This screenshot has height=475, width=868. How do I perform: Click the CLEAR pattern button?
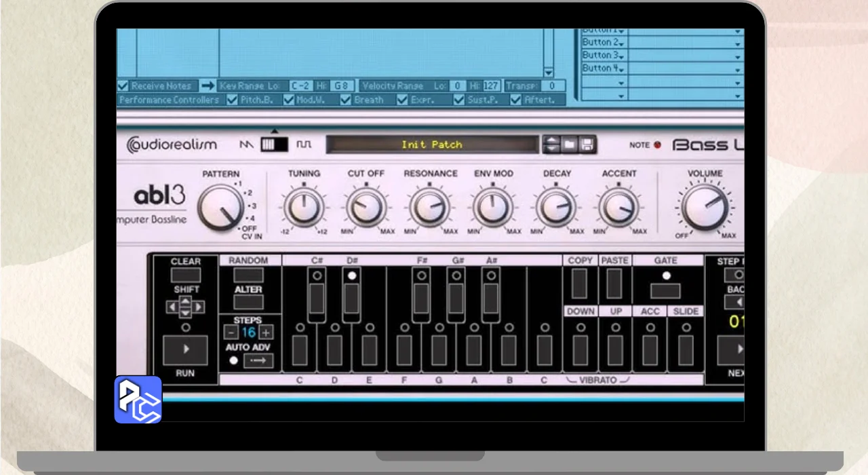click(185, 275)
